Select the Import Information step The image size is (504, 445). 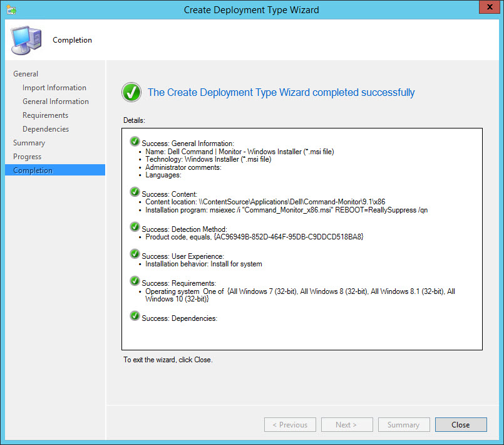54,88
